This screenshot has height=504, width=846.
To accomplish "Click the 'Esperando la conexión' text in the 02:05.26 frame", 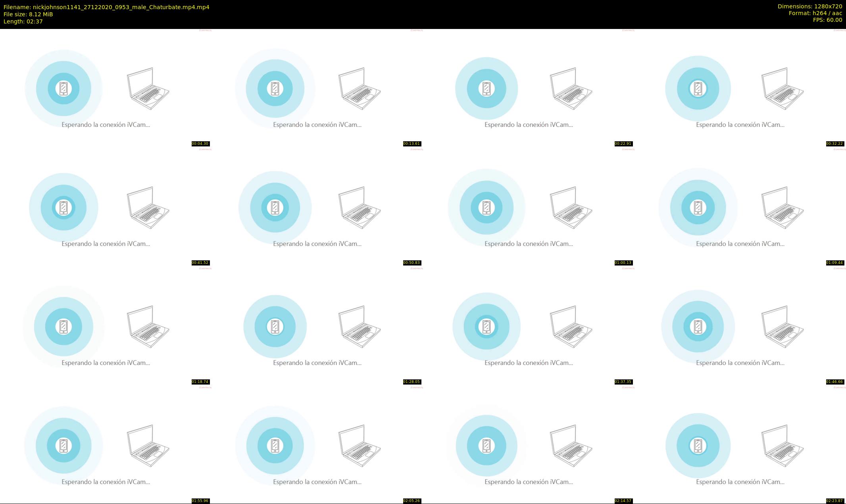I will coord(317,482).
